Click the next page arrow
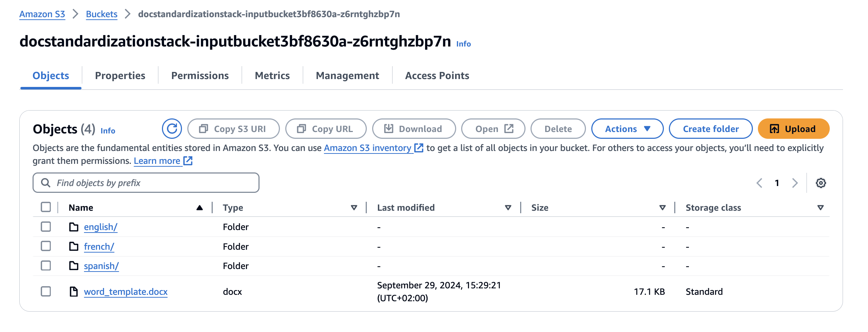Screen dimensions: 868x332 pyautogui.click(x=795, y=183)
